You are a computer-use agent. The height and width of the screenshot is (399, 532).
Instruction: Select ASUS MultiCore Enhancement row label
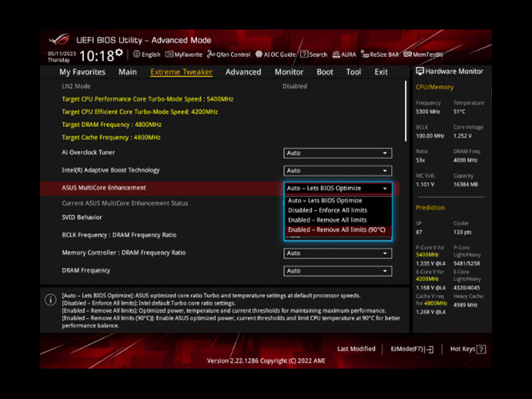pyautogui.click(x=104, y=188)
